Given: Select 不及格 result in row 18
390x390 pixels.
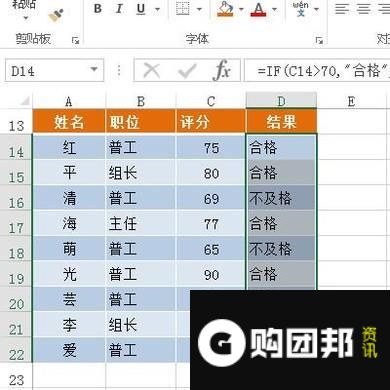Looking at the screenshot, I should coord(281,249).
